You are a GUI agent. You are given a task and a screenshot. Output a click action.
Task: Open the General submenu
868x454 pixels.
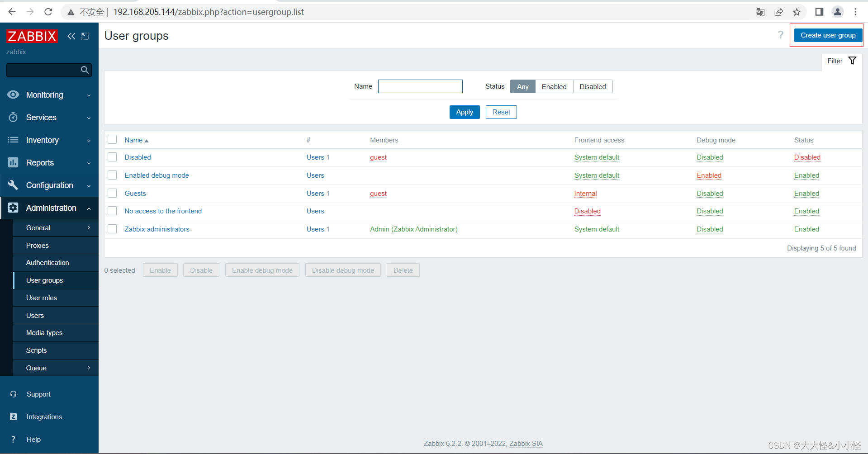(x=56, y=228)
